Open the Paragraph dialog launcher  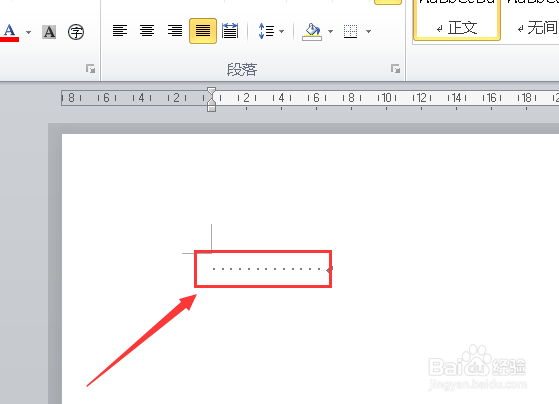click(x=395, y=68)
